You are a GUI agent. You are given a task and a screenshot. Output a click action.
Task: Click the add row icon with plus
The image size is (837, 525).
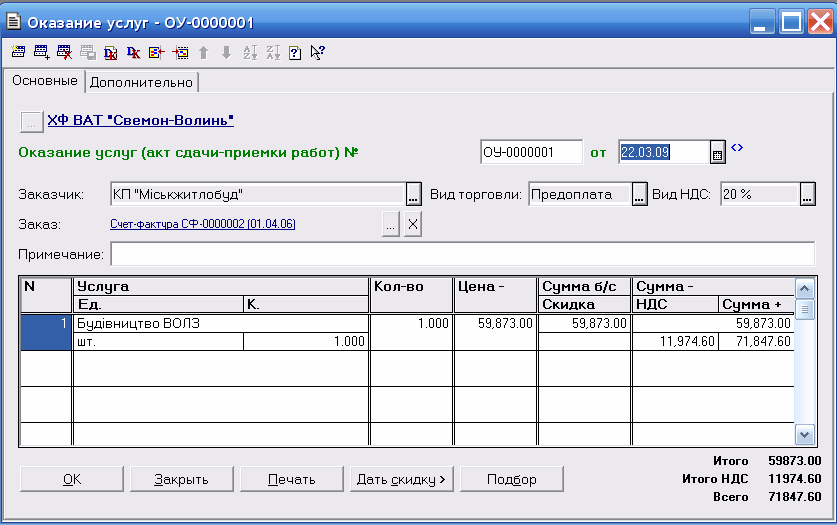[x=41, y=53]
